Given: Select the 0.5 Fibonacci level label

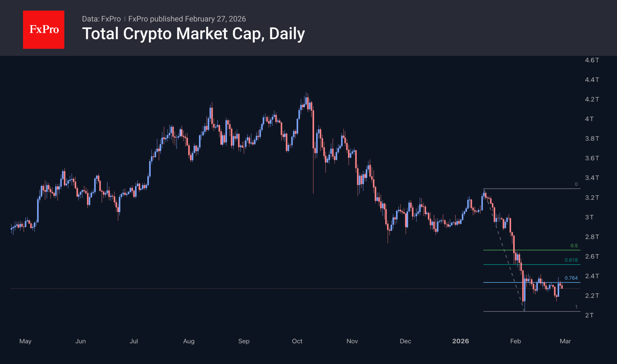Looking at the screenshot, I should (574, 246).
